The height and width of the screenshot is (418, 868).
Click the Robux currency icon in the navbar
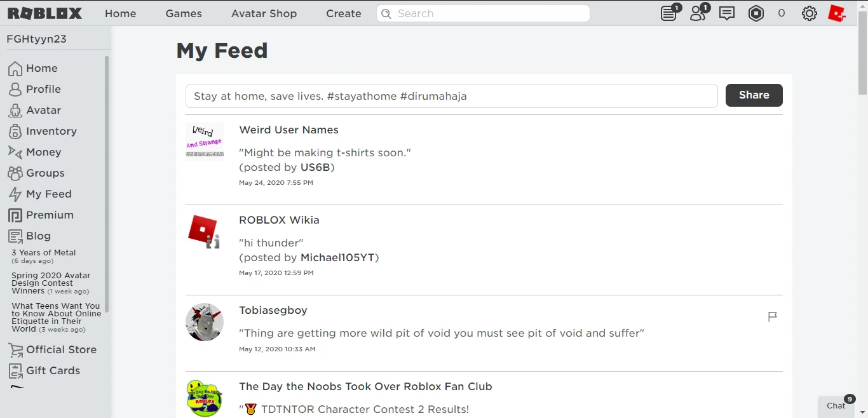click(x=756, y=13)
